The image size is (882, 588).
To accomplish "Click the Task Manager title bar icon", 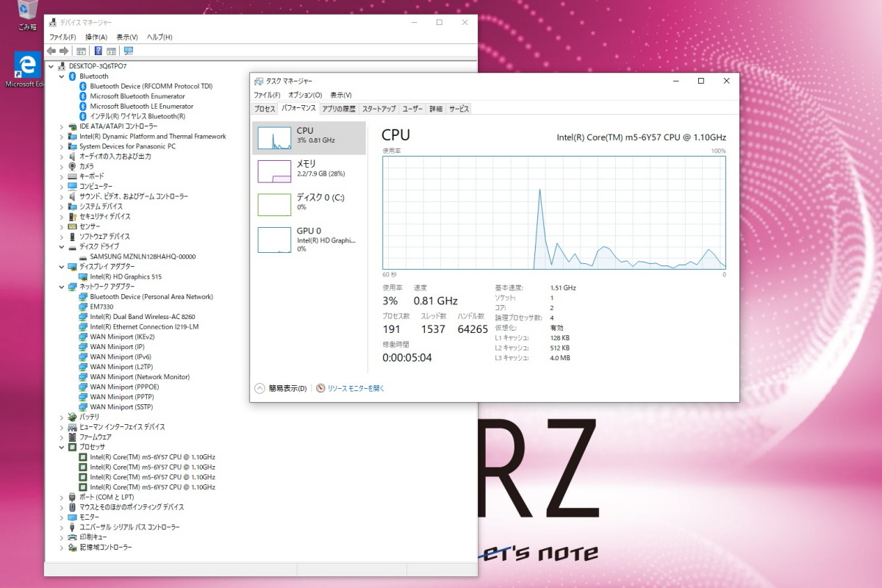I will 258,81.
